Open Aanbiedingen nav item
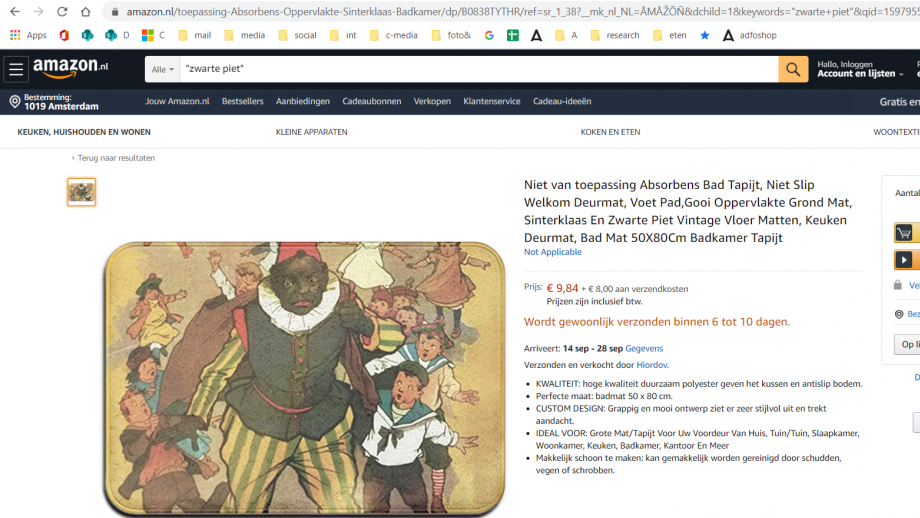The image size is (920, 518). (303, 101)
